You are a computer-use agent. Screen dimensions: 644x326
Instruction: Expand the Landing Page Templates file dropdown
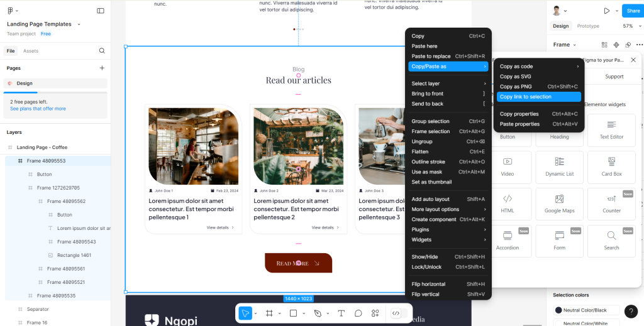[79, 24]
